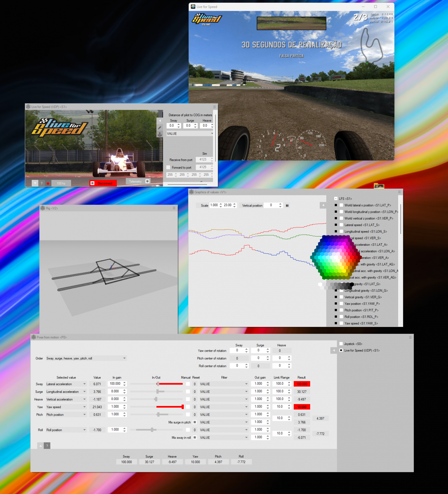Toggle the Sway row Manual checkbox
Image resolution: width=448 pixels, height=494 pixels.
click(x=188, y=384)
